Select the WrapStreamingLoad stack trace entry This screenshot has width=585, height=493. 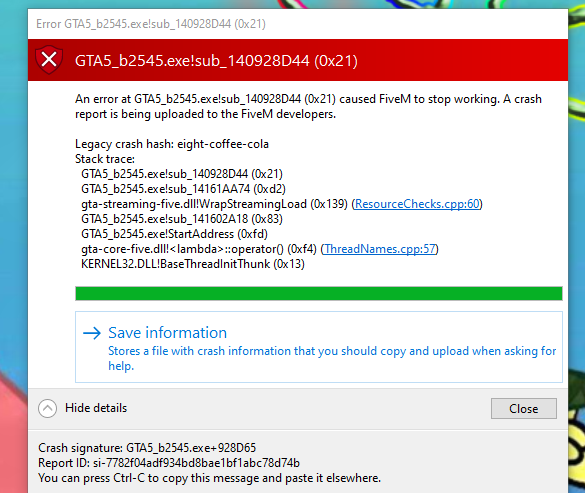(282, 204)
